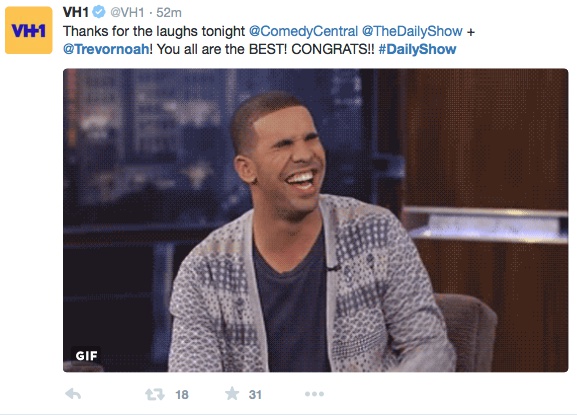Click the reply arrow icon
This screenshot has width=577, height=415.
[x=73, y=394]
